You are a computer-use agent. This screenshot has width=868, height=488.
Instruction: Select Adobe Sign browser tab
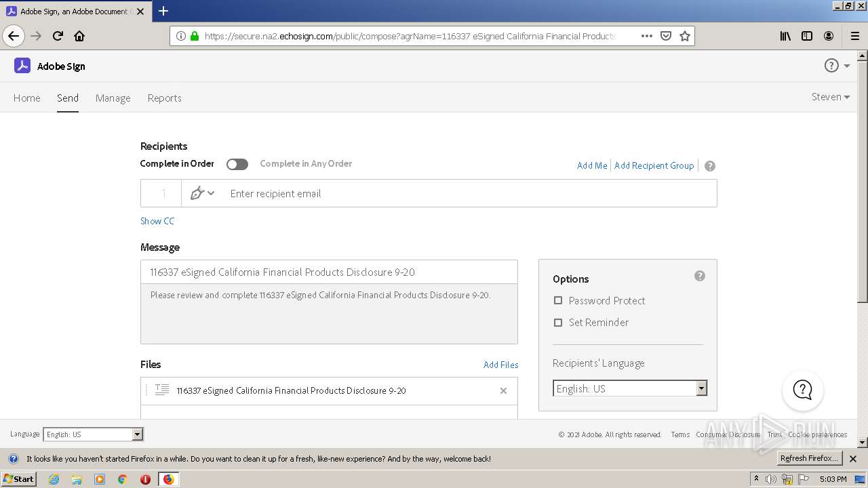(x=75, y=11)
